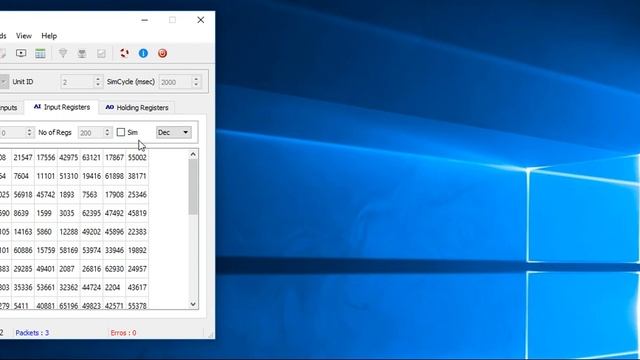Select register cell with value 56918
The image size is (640, 360).
pos(23,195)
